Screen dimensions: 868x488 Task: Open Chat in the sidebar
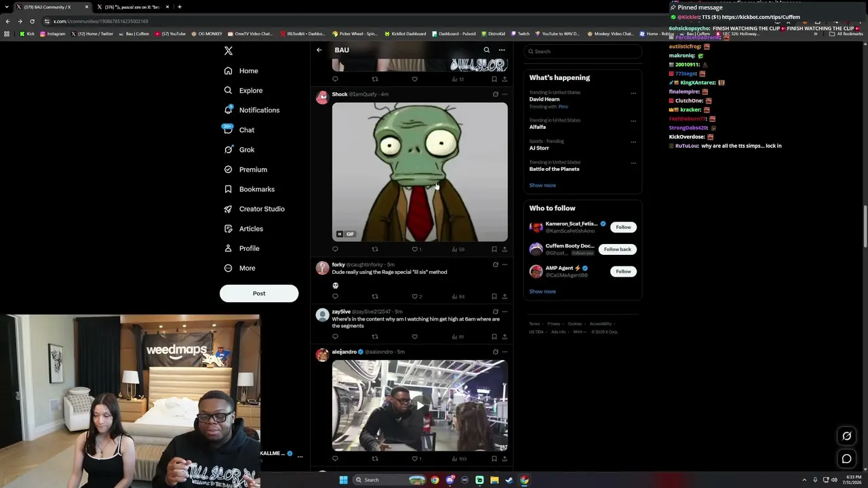click(239, 129)
